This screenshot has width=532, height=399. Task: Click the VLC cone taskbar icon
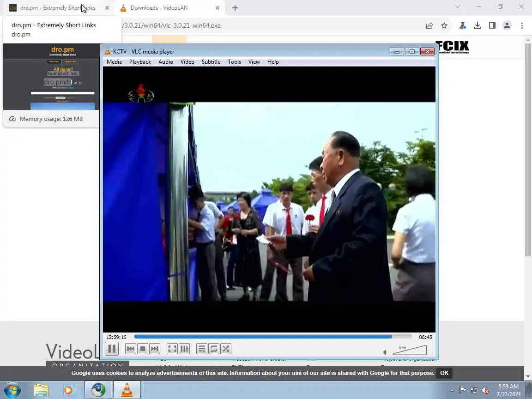tap(127, 390)
